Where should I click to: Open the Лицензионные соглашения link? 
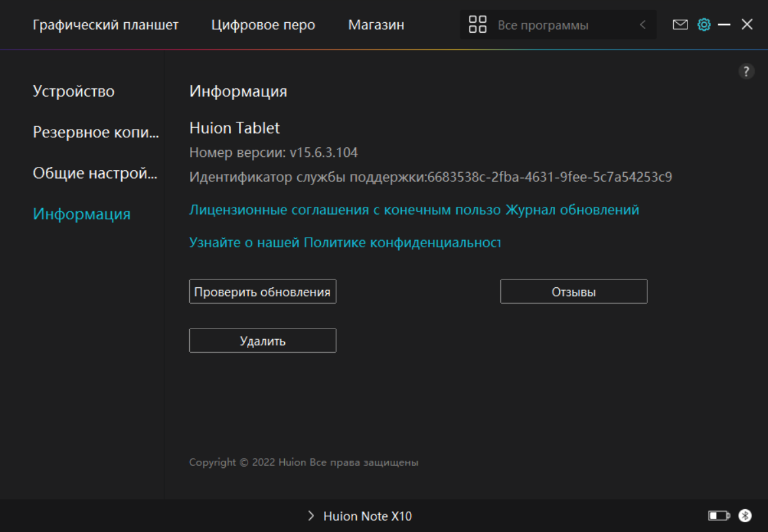(345, 209)
